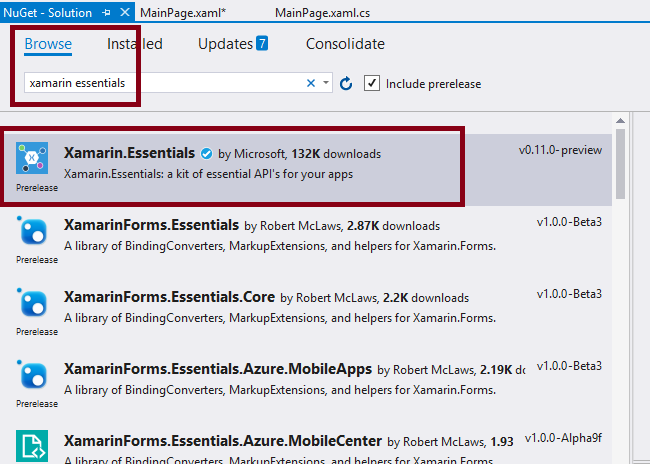650x469 pixels.
Task: Go to the Consolidate tab
Action: 345,44
